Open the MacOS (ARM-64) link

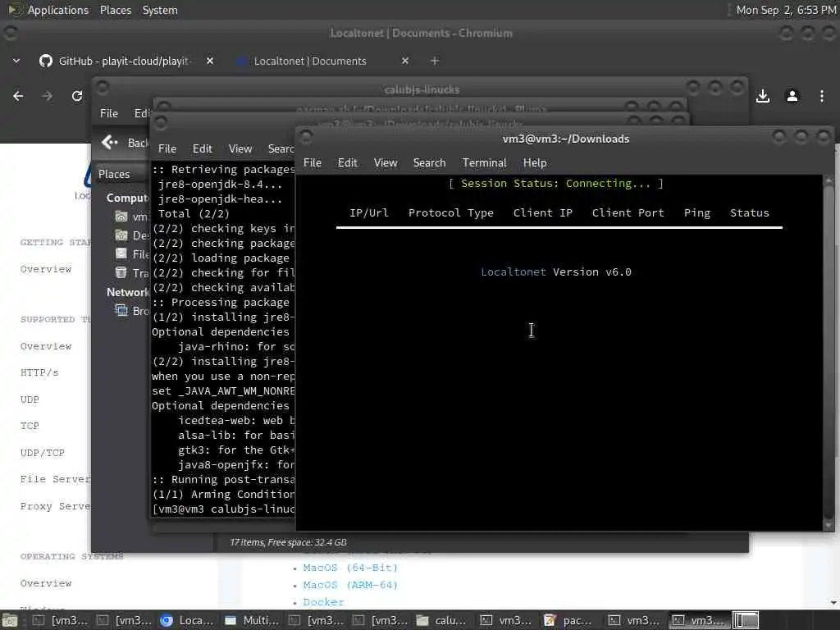tap(350, 585)
